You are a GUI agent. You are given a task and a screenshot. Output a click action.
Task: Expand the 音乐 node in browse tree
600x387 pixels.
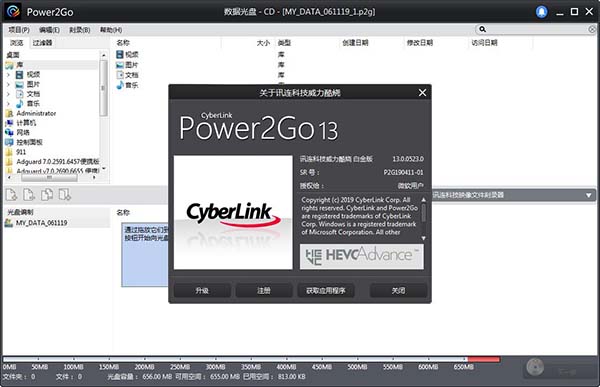click(8, 103)
